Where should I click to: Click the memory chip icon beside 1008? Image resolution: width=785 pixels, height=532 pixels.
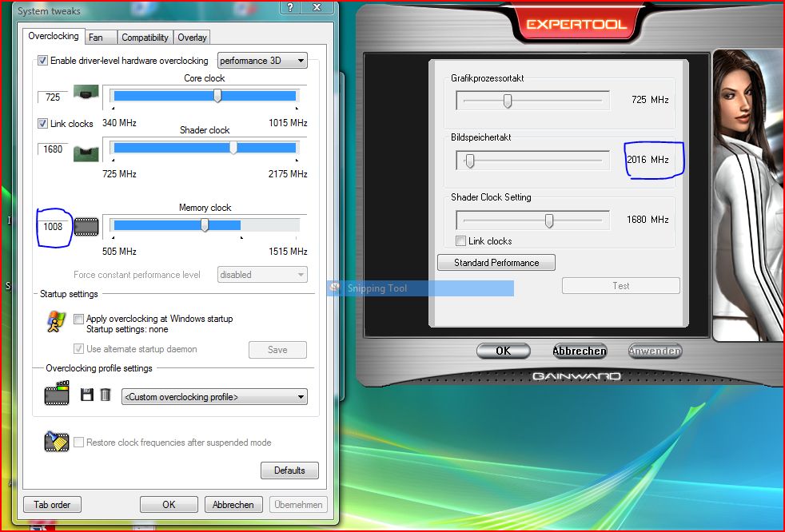point(86,227)
